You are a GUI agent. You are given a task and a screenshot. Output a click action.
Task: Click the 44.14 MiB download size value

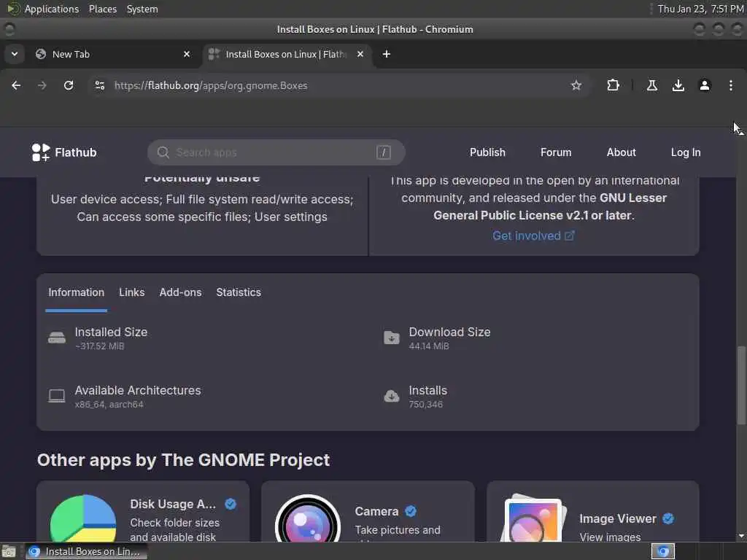(x=429, y=346)
